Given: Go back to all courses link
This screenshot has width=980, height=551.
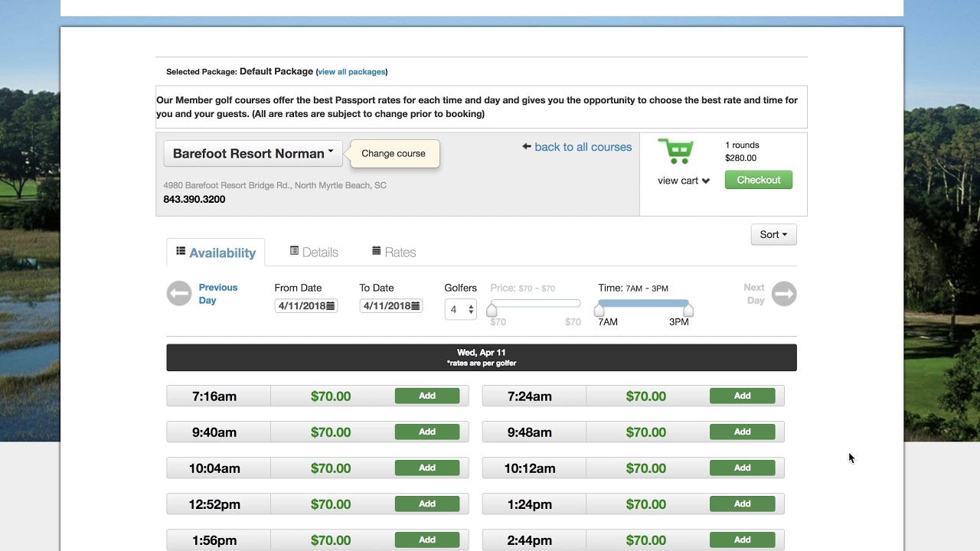Looking at the screenshot, I should (x=583, y=147).
